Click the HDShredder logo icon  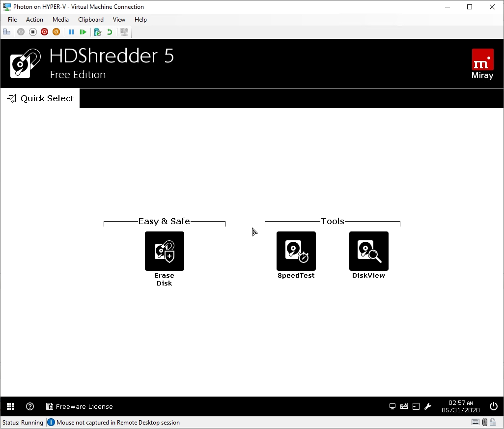coord(26,63)
